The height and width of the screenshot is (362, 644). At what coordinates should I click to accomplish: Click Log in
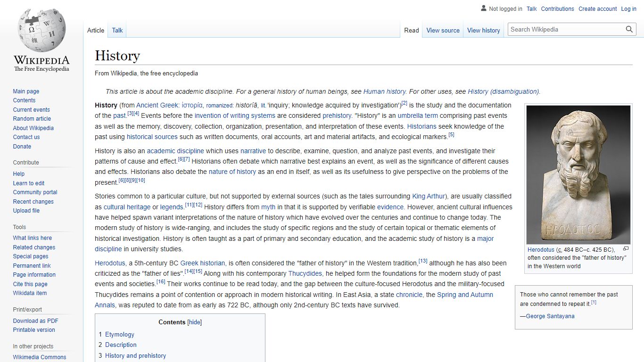(x=629, y=9)
